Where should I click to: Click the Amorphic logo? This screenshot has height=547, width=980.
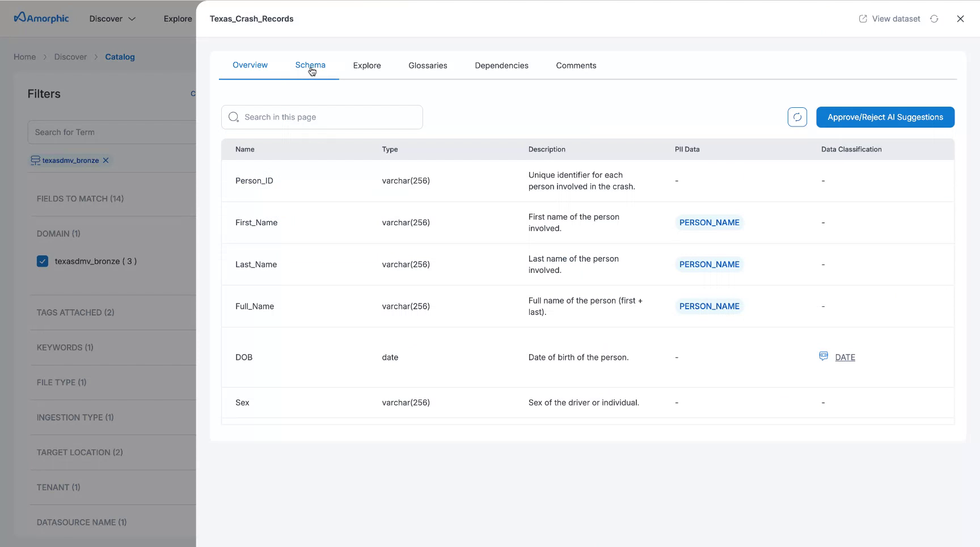40,18
